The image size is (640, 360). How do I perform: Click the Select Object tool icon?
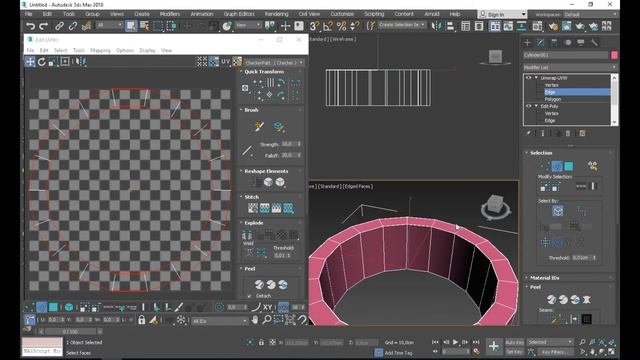[x=131, y=26]
